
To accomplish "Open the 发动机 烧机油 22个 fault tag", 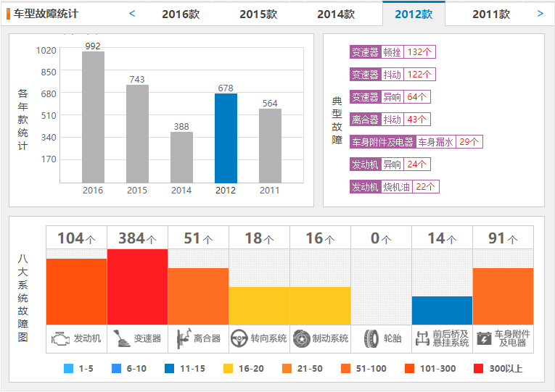I will [395, 187].
